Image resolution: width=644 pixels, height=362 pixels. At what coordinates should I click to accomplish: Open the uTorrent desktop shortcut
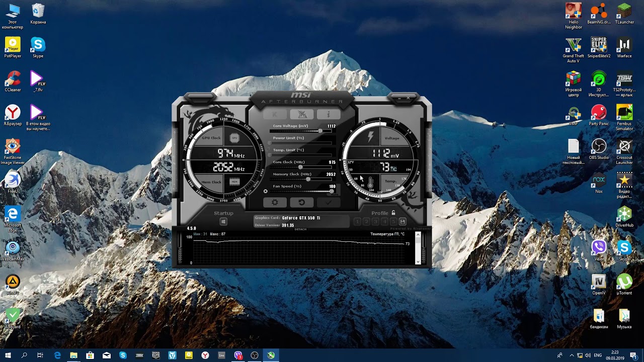624,285
